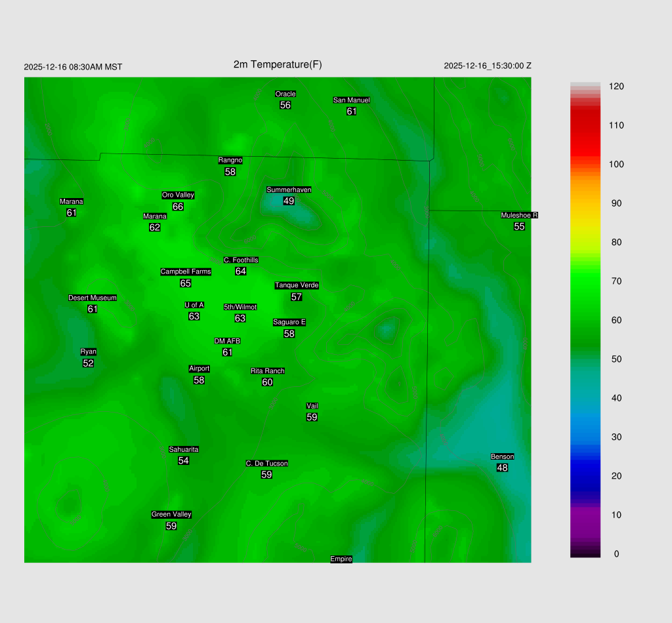Click the Green Valley station label

click(171, 514)
